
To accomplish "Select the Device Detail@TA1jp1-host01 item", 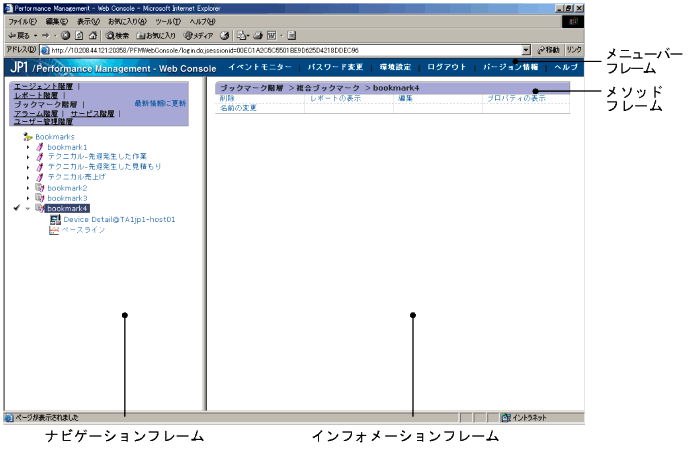I will tap(119, 219).
